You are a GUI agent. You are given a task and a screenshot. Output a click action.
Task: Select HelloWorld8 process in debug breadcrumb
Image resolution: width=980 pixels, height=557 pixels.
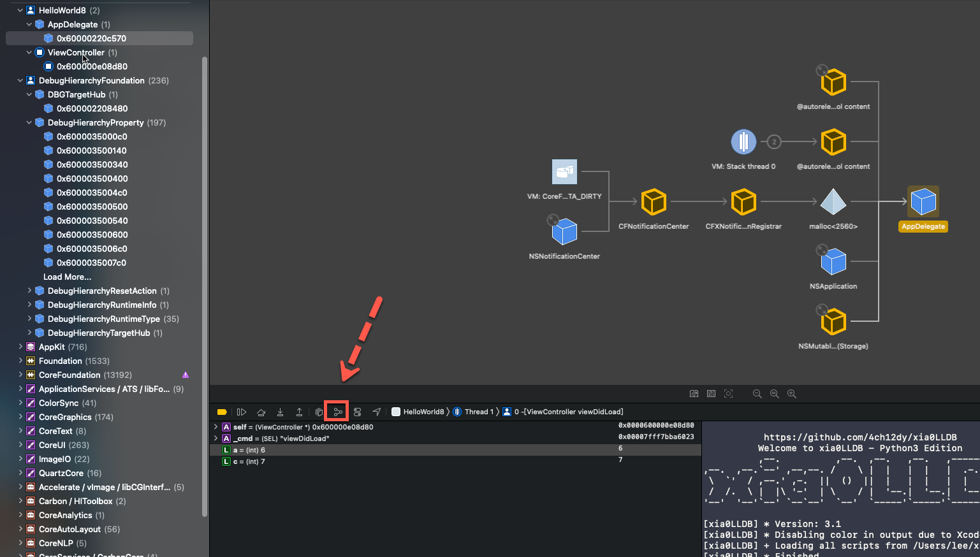click(418, 412)
